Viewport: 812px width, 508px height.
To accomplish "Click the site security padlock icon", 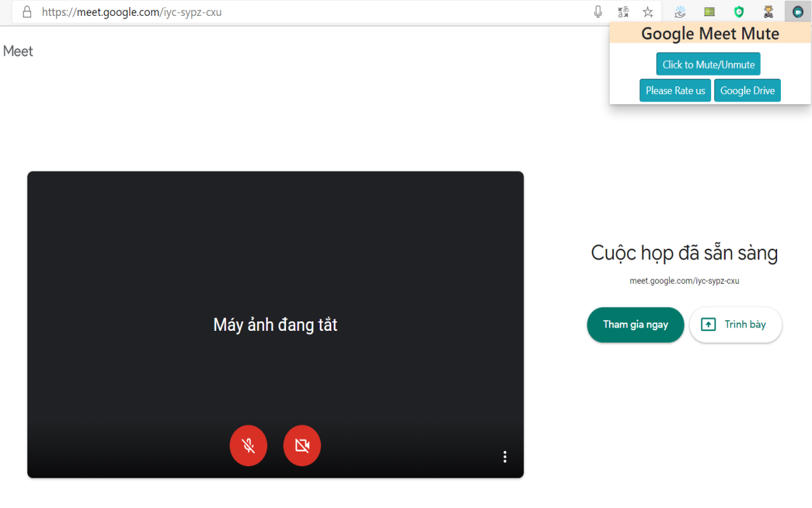I will [27, 11].
